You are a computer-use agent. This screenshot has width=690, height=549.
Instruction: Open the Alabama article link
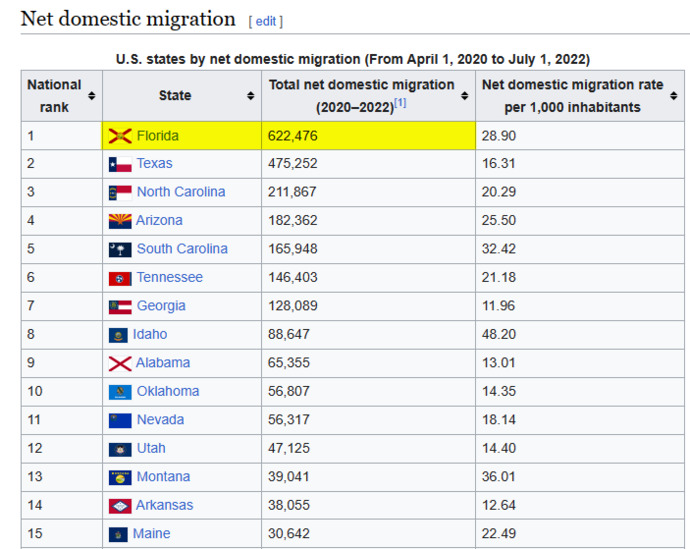coord(163,362)
